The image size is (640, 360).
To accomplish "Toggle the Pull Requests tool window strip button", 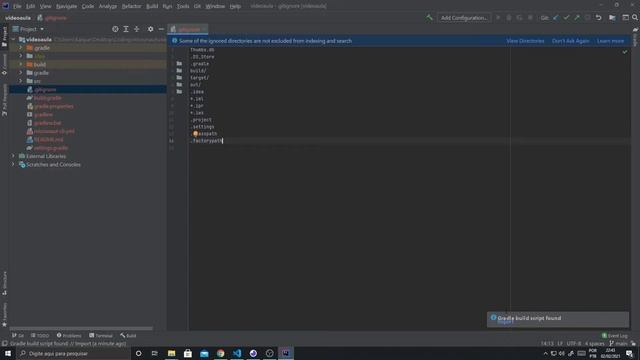I will [4, 100].
